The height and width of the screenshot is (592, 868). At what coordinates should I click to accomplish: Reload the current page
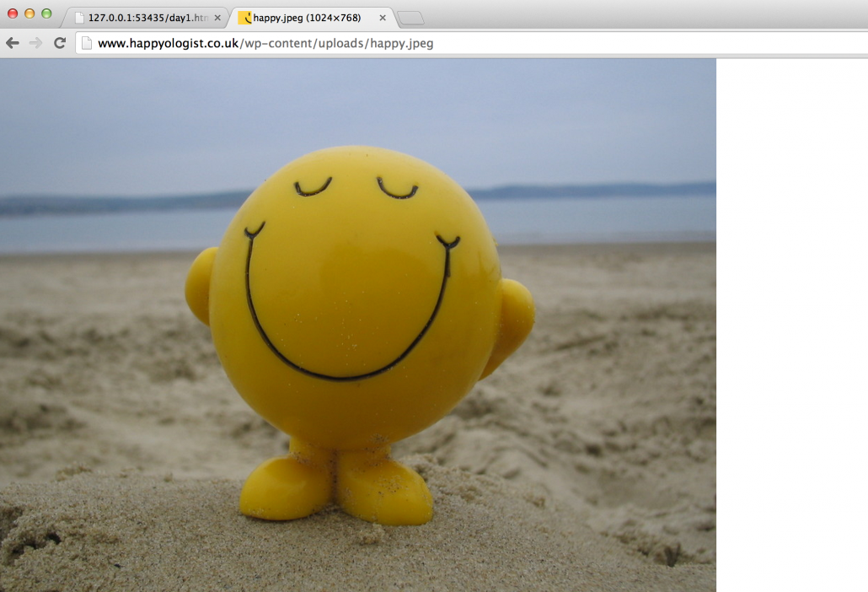click(60, 43)
